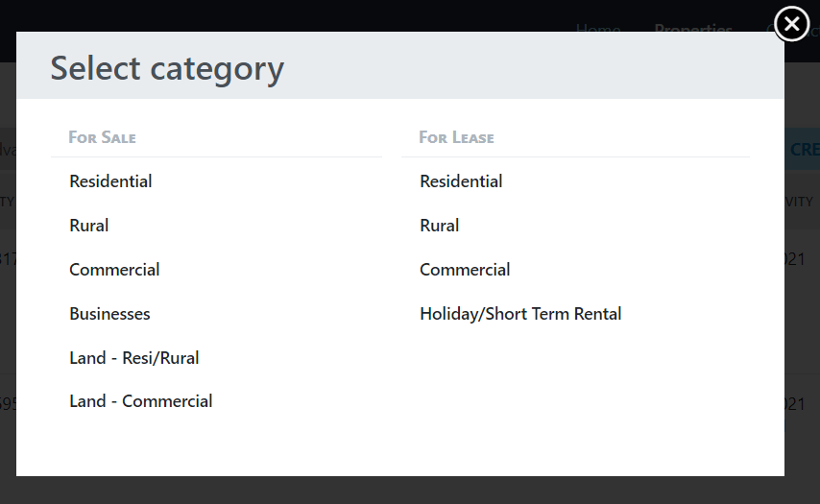820x504 pixels.
Task: Click the partially visible Create button
Action: (804, 150)
